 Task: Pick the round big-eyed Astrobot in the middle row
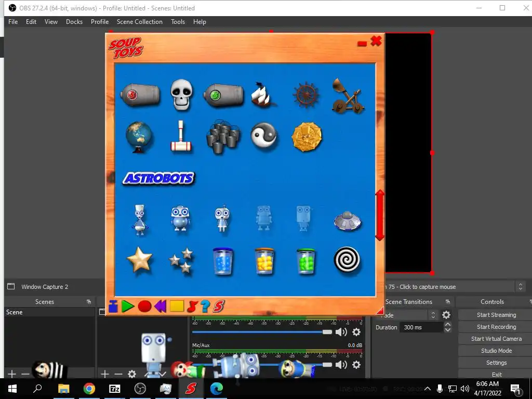(x=180, y=219)
